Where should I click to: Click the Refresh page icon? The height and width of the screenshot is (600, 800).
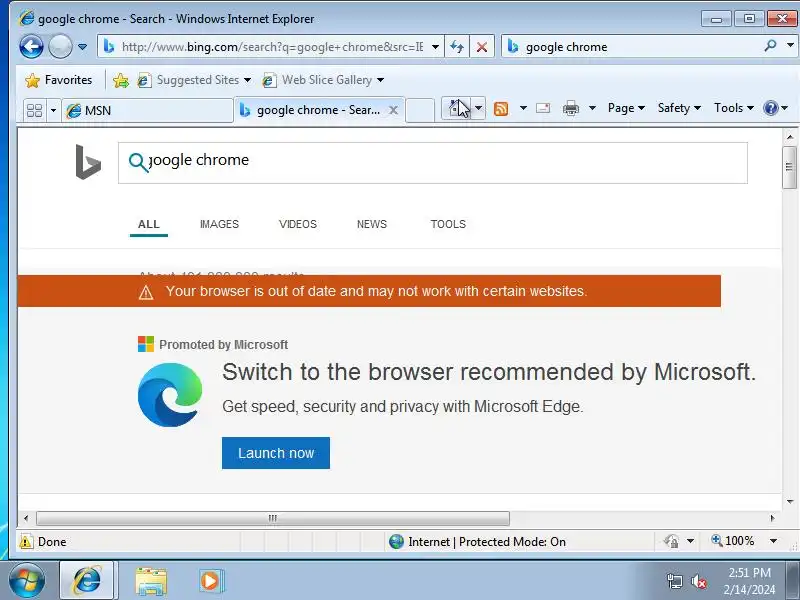[x=457, y=47]
